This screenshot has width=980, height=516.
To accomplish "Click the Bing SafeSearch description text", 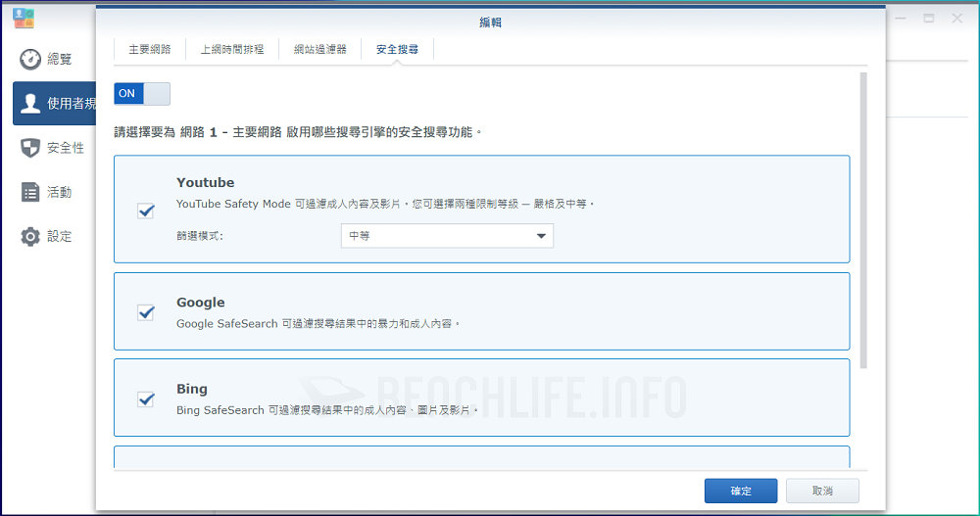I will [327, 410].
